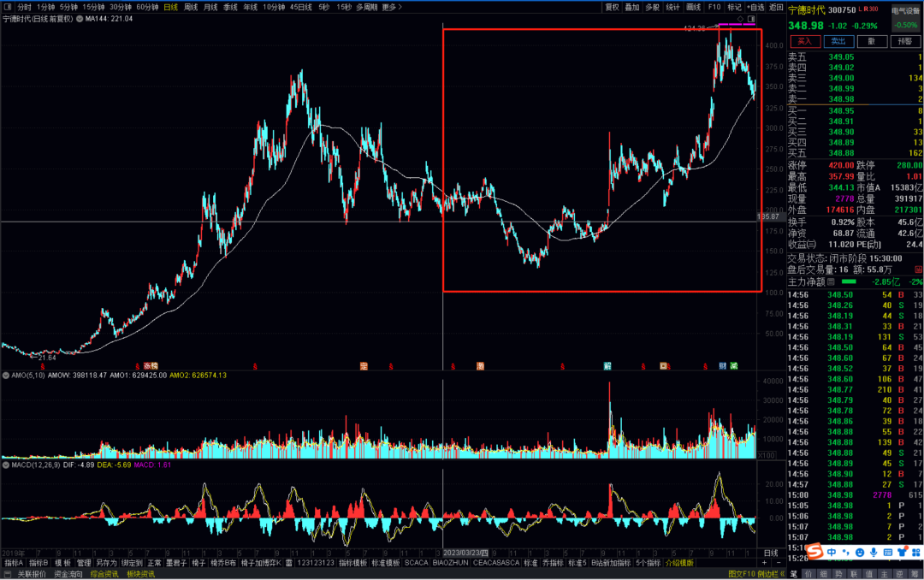Toggle 叠加 overlay mode
Image resolution: width=924 pixels, height=580 pixels.
pos(632,7)
